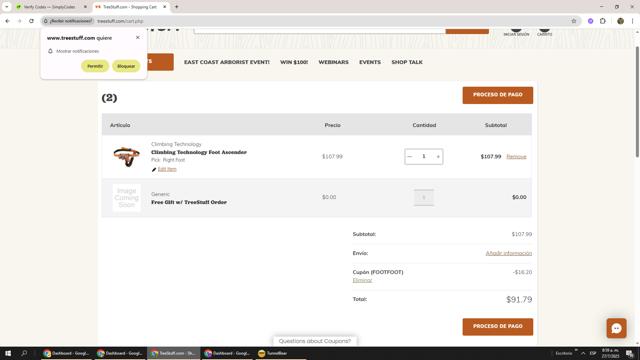Open the Windows Start menu

pyautogui.click(x=8, y=353)
